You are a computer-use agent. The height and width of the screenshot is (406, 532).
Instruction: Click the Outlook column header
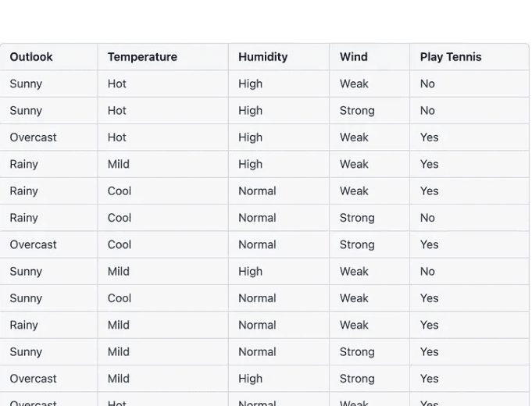coord(31,57)
